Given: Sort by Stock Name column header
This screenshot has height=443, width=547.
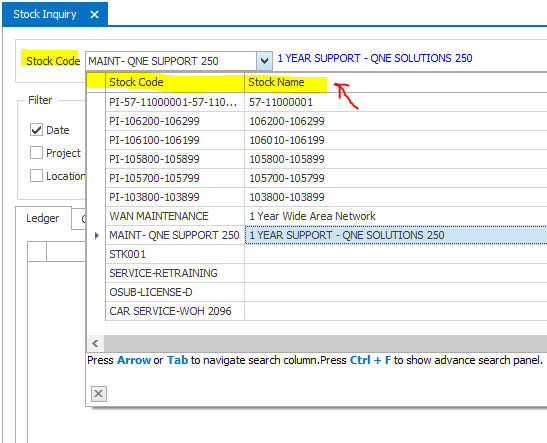Looking at the screenshot, I should [x=396, y=82].
